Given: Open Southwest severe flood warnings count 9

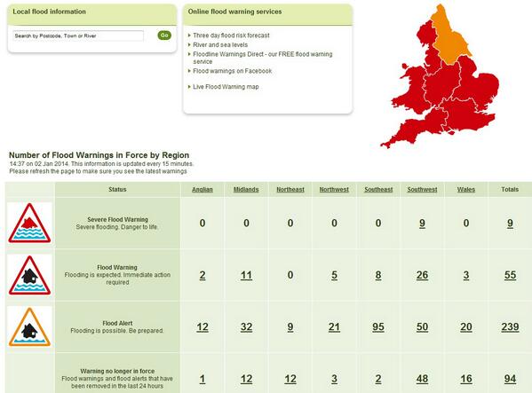Looking at the screenshot, I should [422, 224].
